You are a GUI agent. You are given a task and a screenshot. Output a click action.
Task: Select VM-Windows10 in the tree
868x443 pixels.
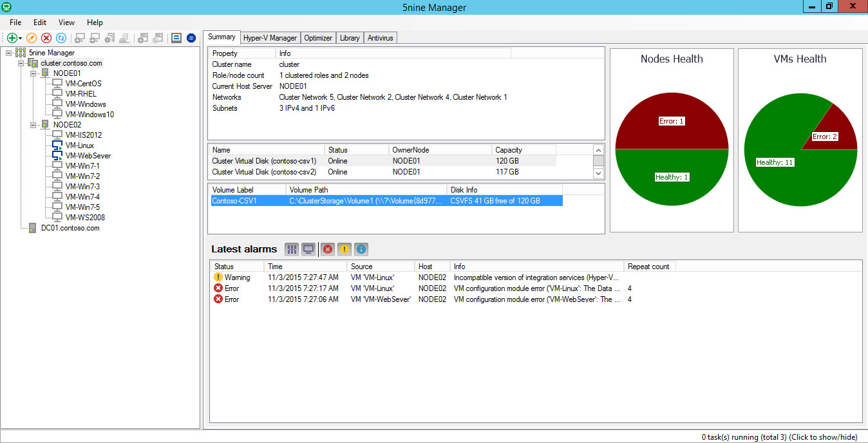90,115
